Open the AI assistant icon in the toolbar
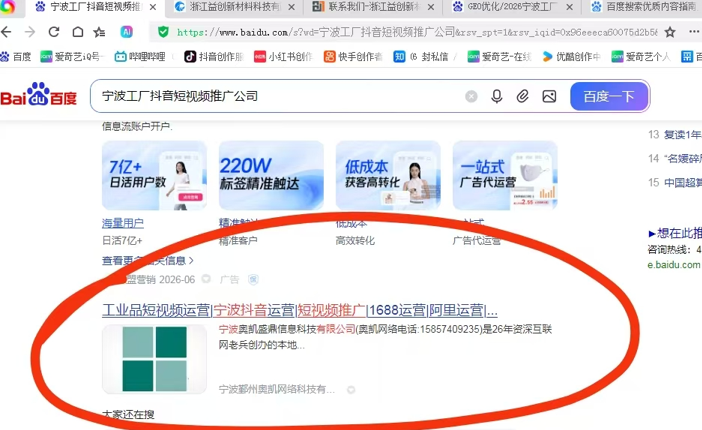 tap(127, 32)
